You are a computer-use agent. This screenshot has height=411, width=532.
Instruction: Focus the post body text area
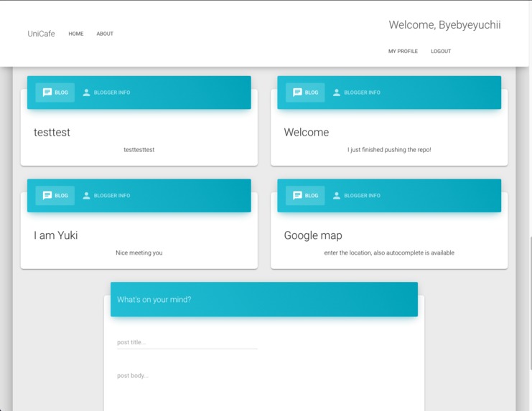tap(264, 389)
